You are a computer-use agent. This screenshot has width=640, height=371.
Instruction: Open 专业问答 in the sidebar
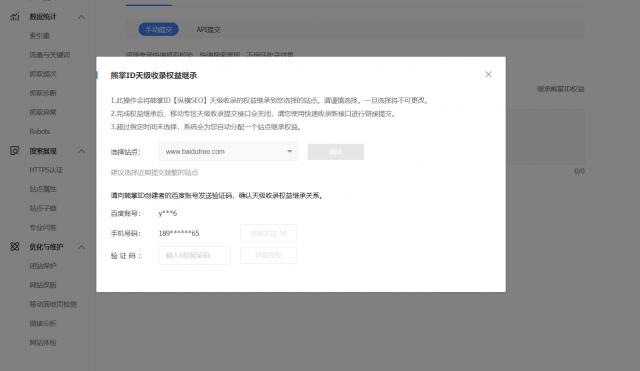point(43,228)
